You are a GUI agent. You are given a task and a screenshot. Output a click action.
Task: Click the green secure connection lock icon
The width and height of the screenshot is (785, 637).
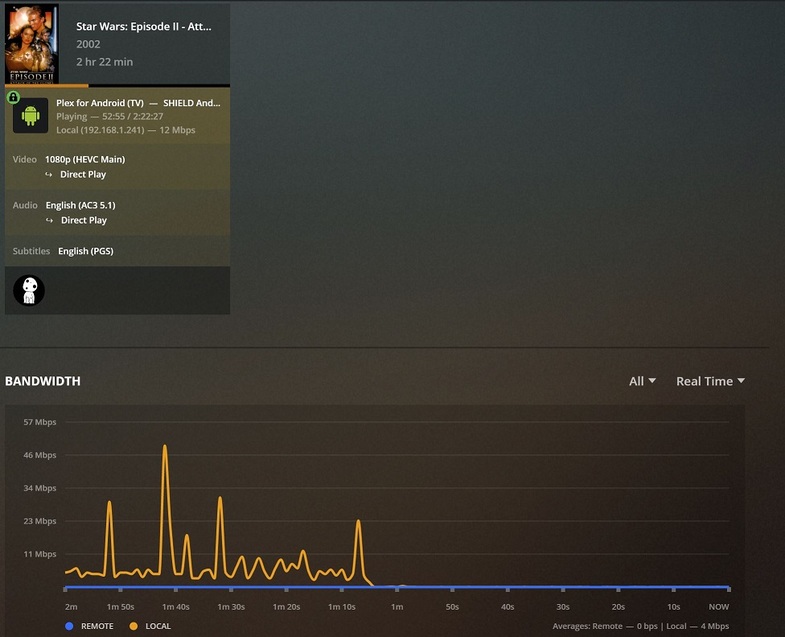coord(14,97)
